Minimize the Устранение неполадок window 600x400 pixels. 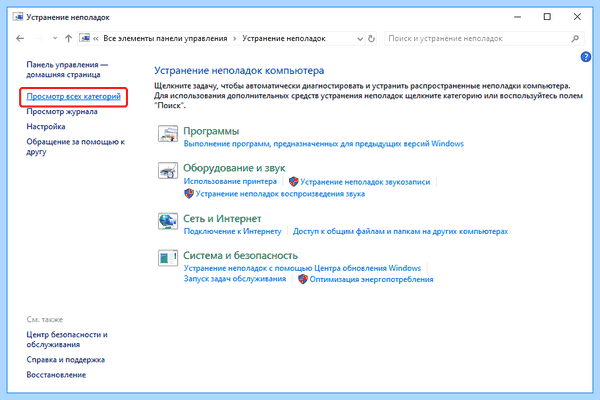pos(517,17)
